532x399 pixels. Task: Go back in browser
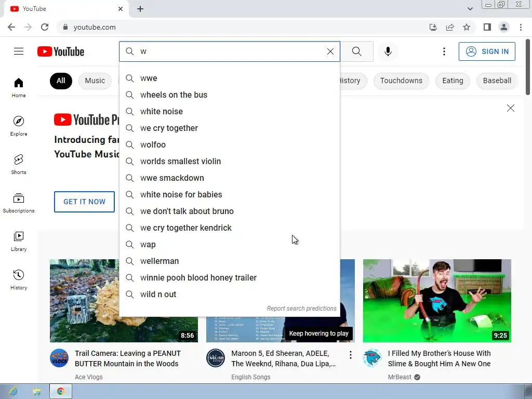point(11,27)
